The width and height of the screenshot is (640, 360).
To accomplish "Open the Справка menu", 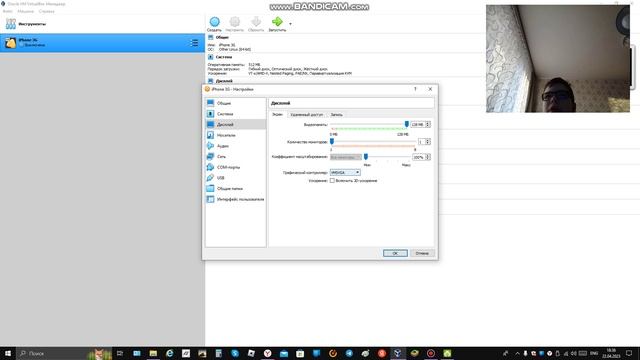I will [47, 11].
